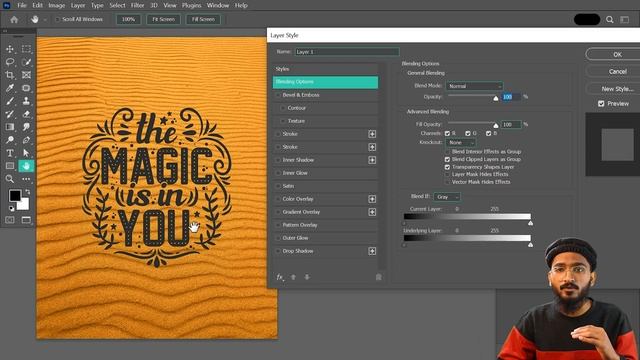Viewport: 640px width, 360px height.
Task: Select the Eyedropper tool
Action: 10,88
